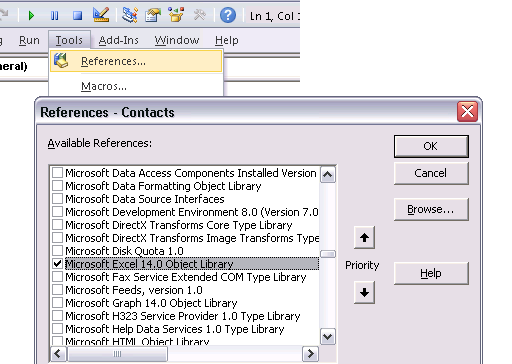Click Browse... to locate a reference

pyautogui.click(x=431, y=209)
